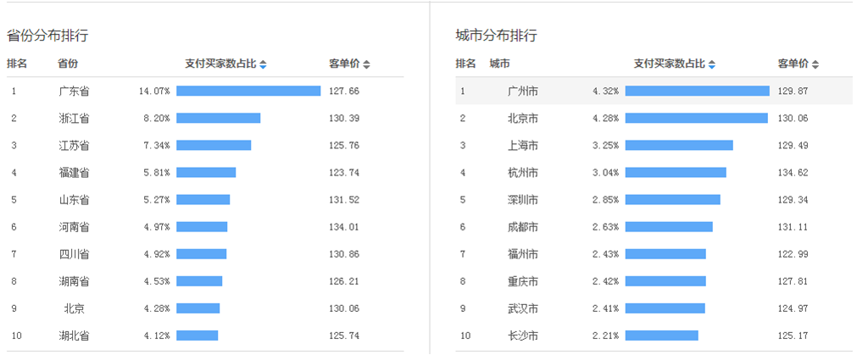Select 江苏省 in province ranking
868x355 pixels.
[x=74, y=146]
